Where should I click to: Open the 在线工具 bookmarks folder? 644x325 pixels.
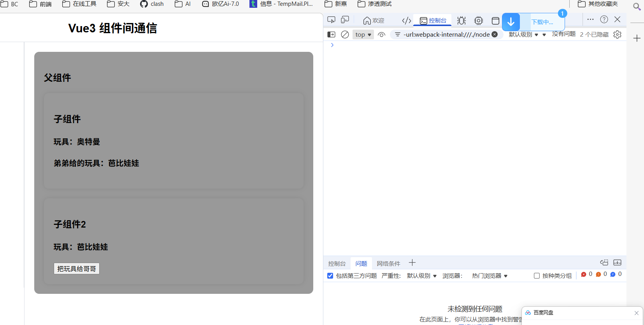tap(79, 4)
